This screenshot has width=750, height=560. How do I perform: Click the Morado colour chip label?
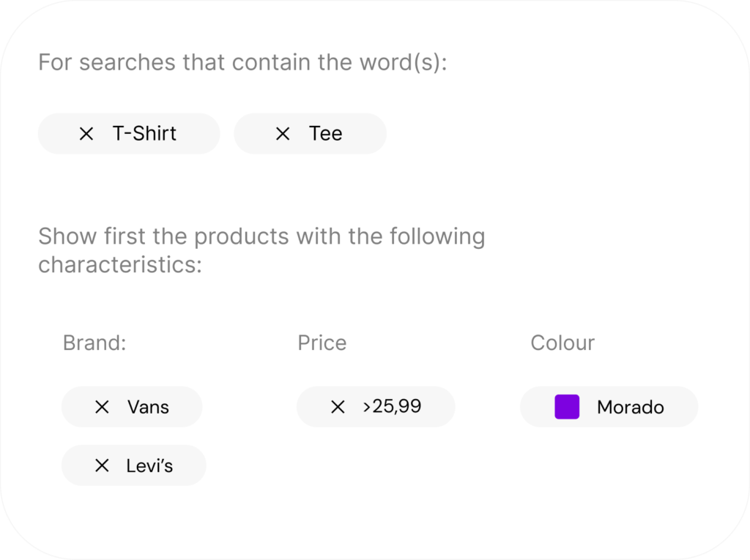coord(631,407)
